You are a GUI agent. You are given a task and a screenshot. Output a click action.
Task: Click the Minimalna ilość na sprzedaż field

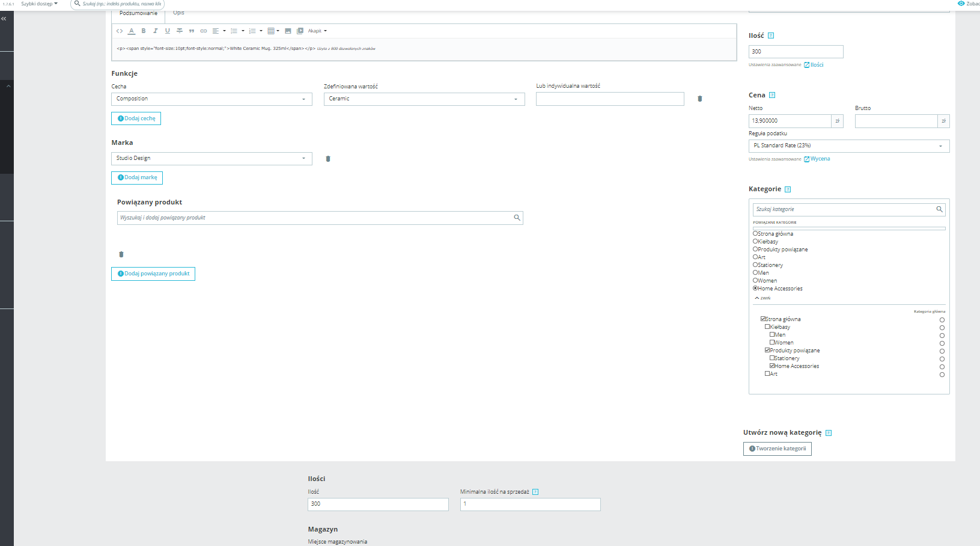point(531,505)
